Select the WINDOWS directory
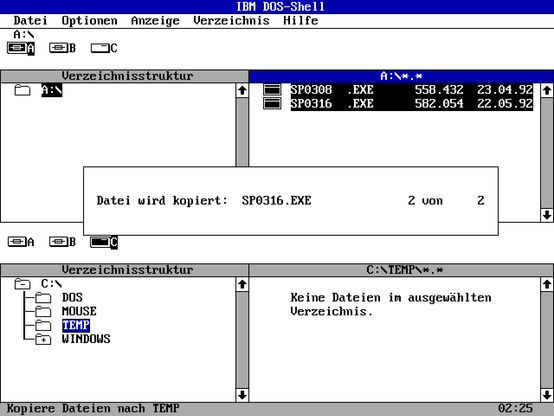 [86, 339]
